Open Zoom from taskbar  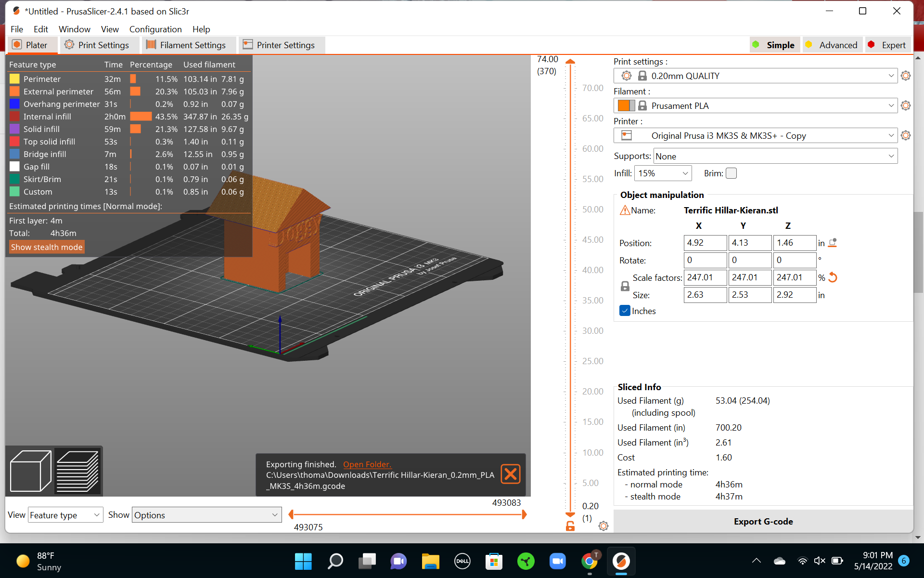tap(558, 561)
